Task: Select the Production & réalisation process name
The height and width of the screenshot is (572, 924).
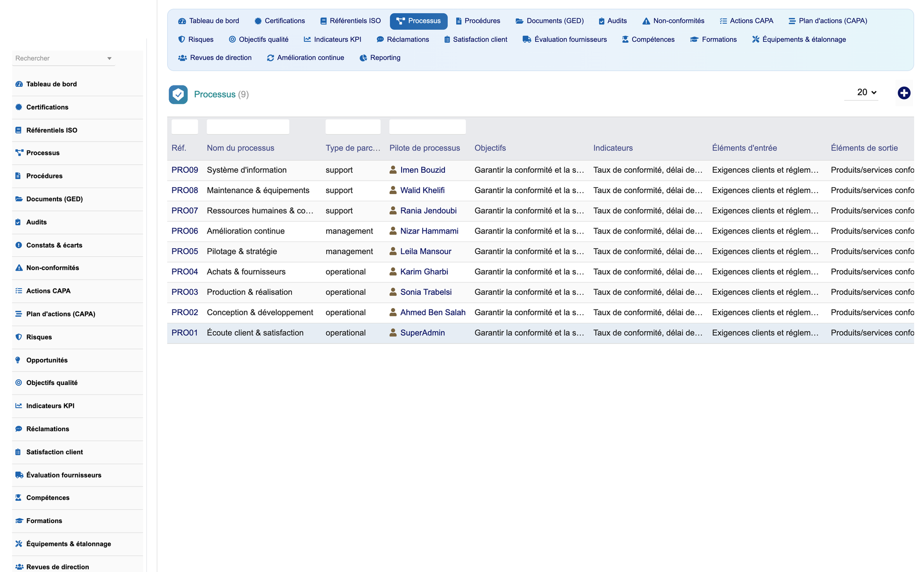Action: [249, 292]
